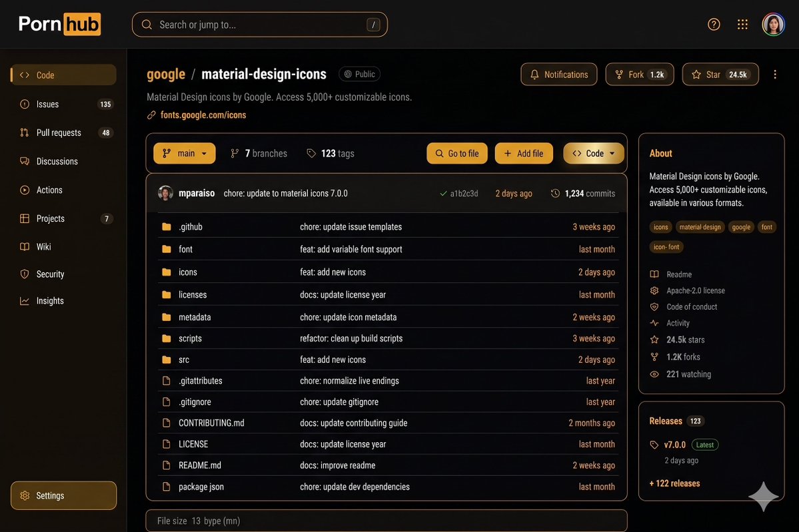Screen dimensions: 799x532
Task: Click commit message feat: add variable font support
Action: tap(351, 249)
